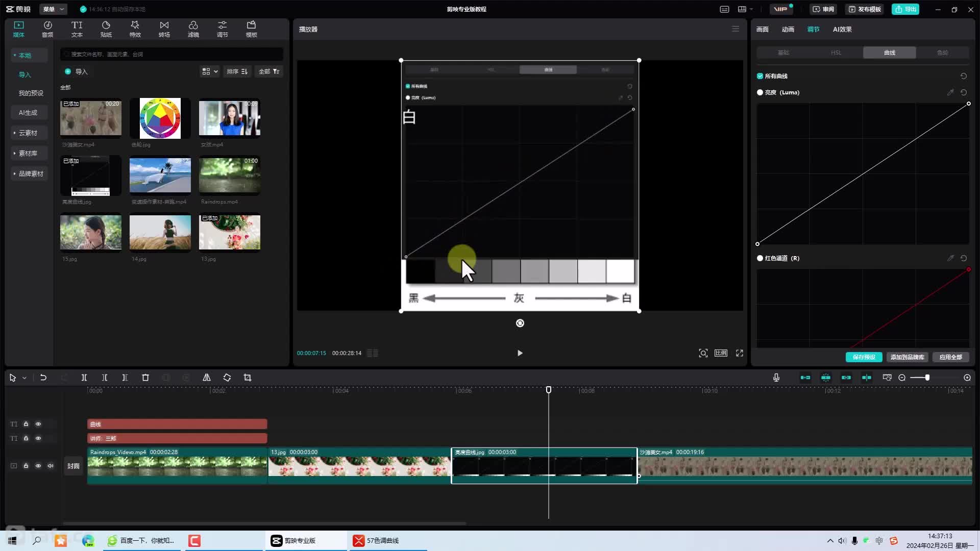Toggle the 所有曲线 checkbox
The width and height of the screenshot is (980, 551).
click(x=760, y=76)
